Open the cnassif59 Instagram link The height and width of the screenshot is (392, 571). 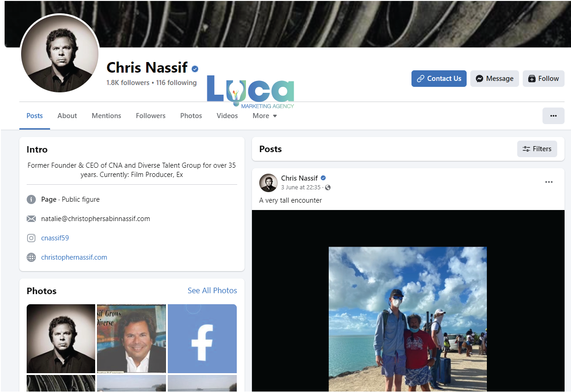(55, 238)
